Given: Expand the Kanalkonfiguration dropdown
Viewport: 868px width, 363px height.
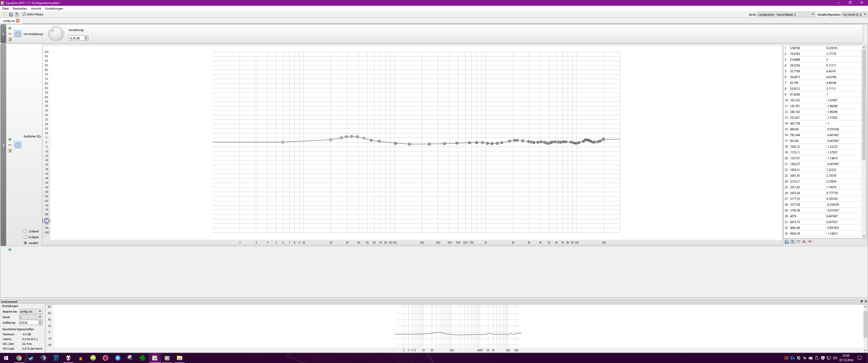Looking at the screenshot, I should [854, 14].
